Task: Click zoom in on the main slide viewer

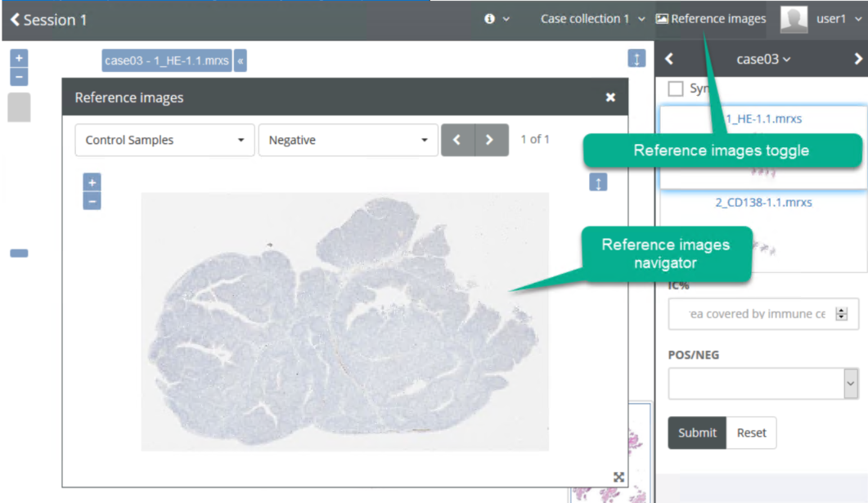Action: coord(19,58)
